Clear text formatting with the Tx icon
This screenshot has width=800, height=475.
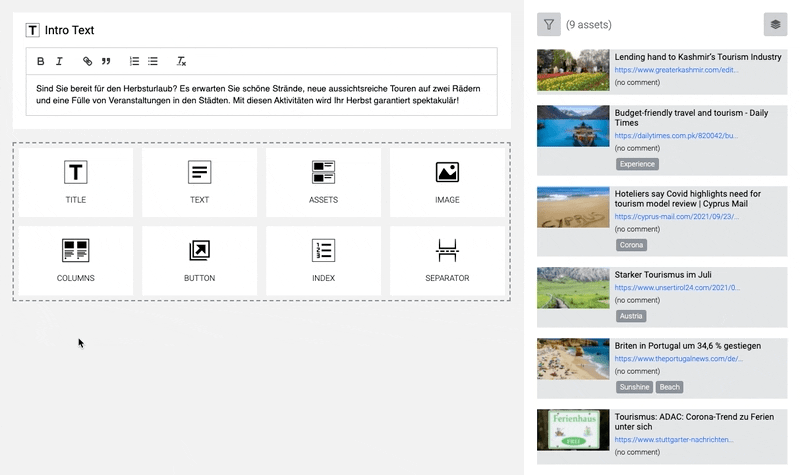click(x=181, y=61)
